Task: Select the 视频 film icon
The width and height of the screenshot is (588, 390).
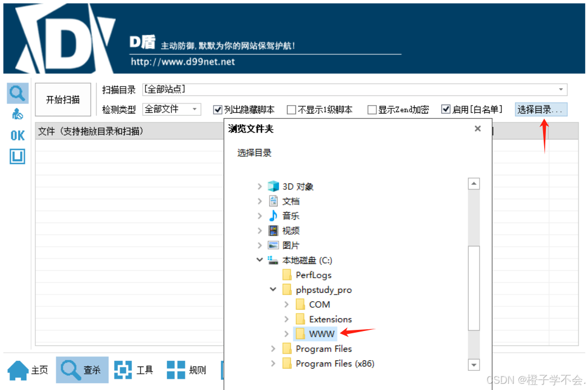Action: [x=274, y=230]
